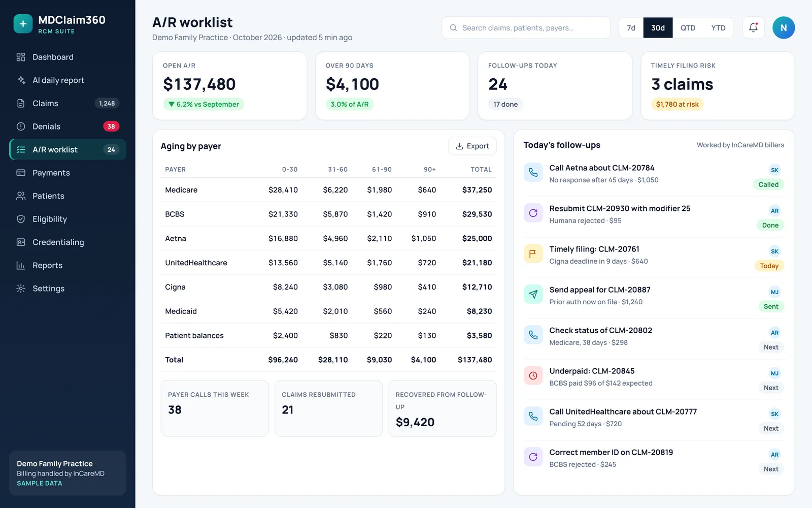Switch date range to YTD
This screenshot has width=812, height=508.
[718, 28]
